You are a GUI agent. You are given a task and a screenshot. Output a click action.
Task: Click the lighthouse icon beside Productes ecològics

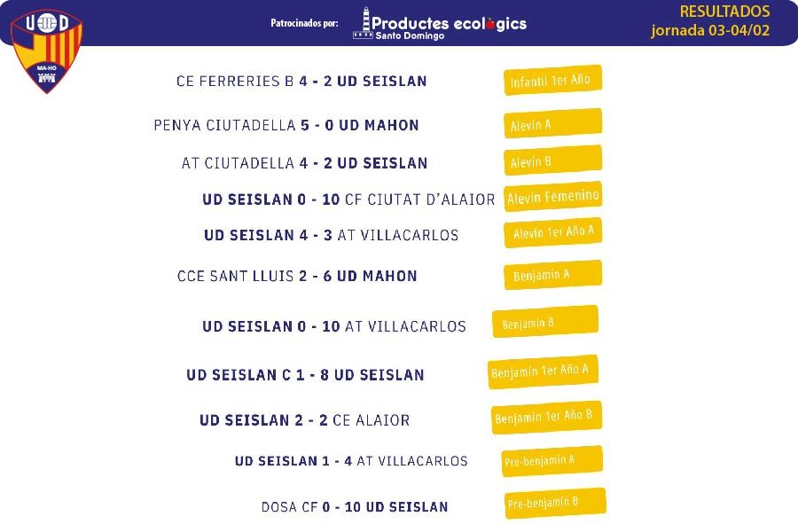click(x=364, y=23)
